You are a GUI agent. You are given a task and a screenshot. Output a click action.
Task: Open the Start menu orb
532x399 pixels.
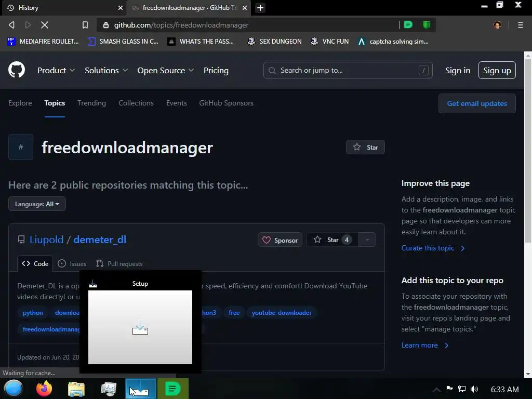[x=14, y=389]
